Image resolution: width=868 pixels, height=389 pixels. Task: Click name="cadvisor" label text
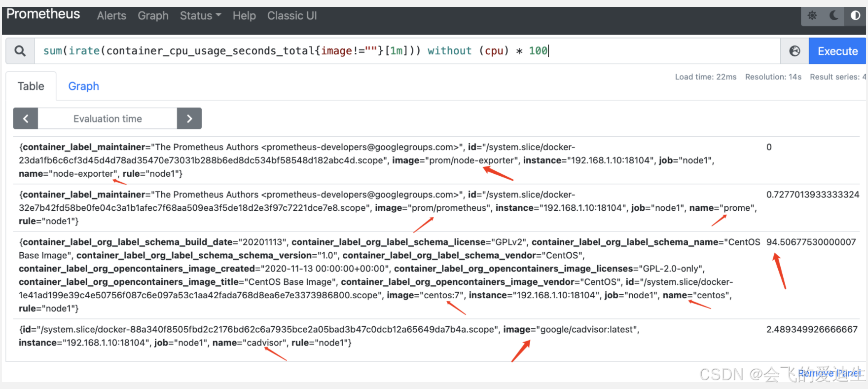pos(250,343)
